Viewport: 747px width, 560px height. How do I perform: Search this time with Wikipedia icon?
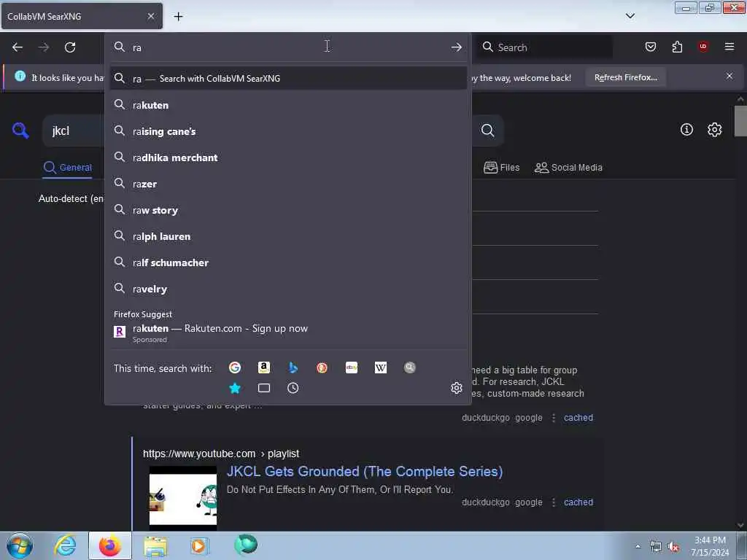381,367
